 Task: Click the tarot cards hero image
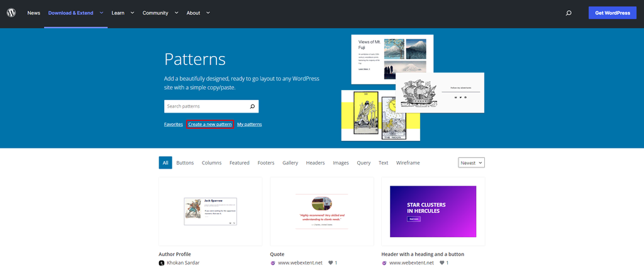pyautogui.click(x=380, y=116)
